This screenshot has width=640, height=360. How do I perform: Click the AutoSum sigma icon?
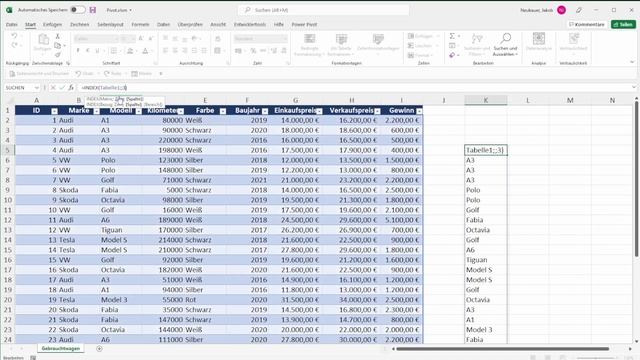(452, 36)
